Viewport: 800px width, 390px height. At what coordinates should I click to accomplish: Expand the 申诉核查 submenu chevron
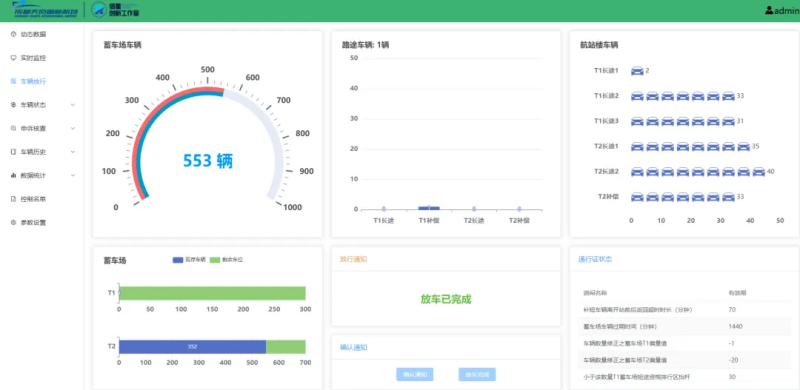[72, 128]
